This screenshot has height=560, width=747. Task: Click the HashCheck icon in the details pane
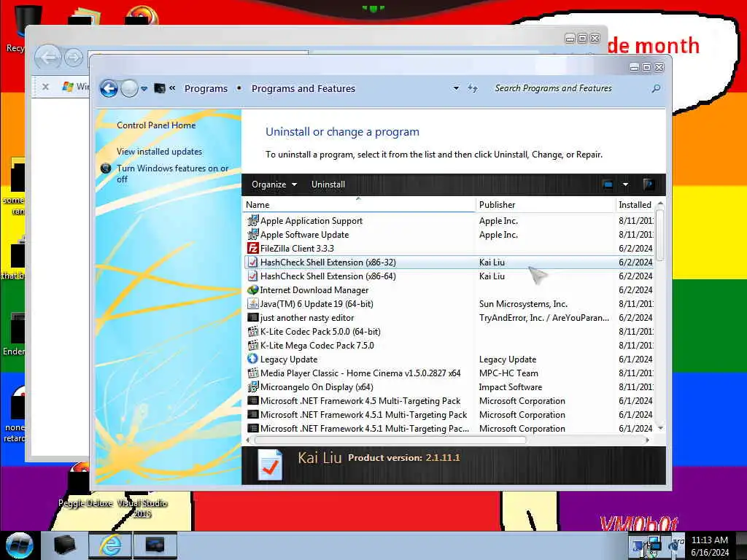269,464
